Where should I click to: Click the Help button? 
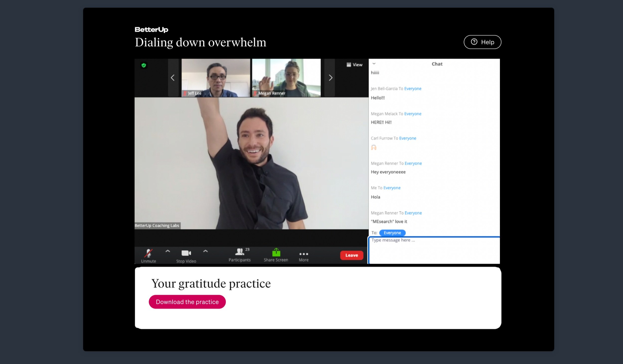[x=482, y=42]
